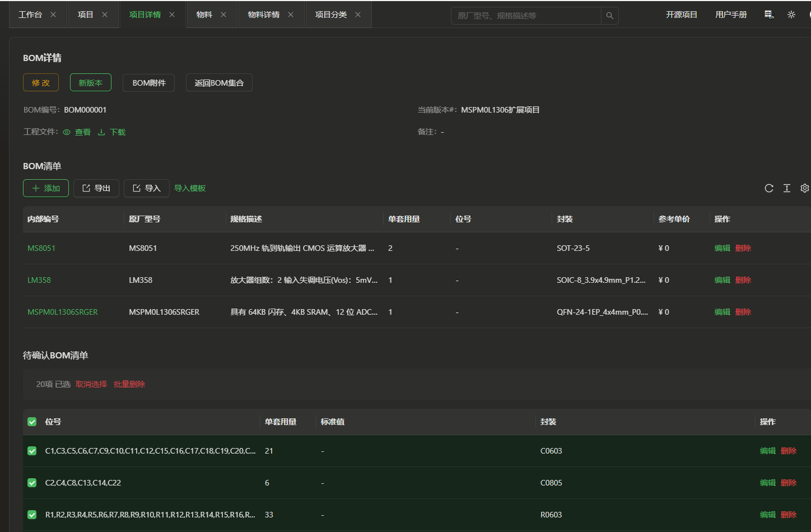This screenshot has height=532, width=811.
Task: Focus the 原厂型号 search field
Action: (526, 16)
